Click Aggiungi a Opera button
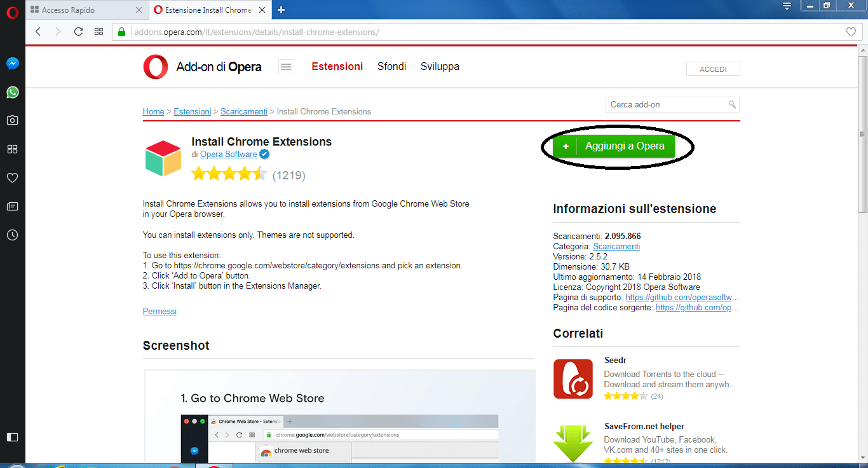 coord(614,146)
